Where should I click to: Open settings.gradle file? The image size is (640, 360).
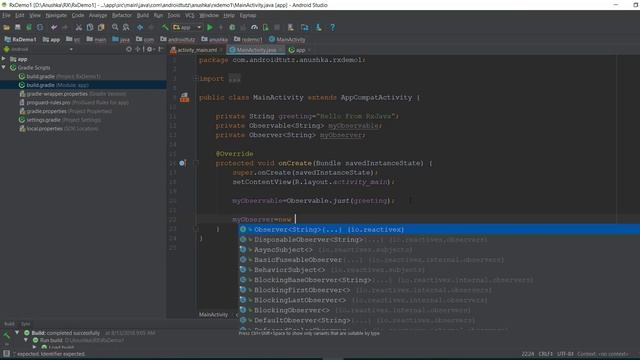click(60, 120)
